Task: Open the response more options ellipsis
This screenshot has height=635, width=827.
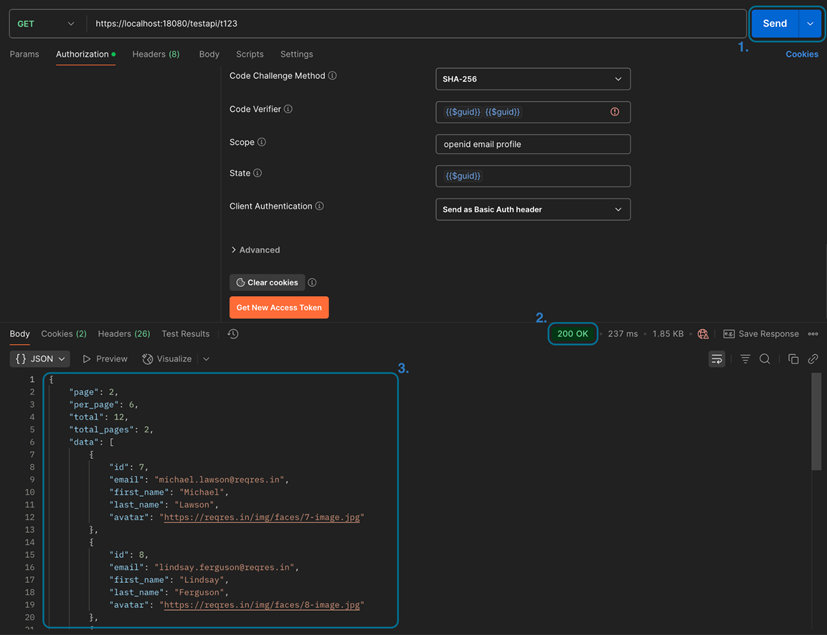Action: coord(813,334)
